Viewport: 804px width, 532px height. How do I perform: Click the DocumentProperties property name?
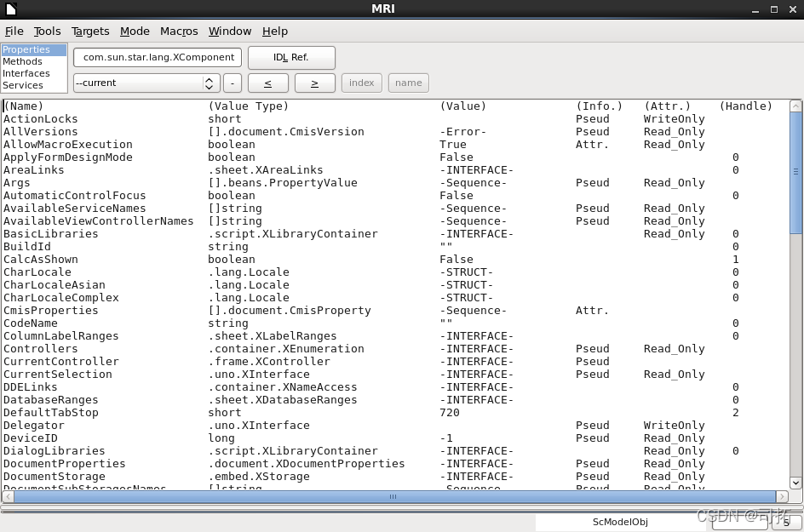[x=65, y=464]
